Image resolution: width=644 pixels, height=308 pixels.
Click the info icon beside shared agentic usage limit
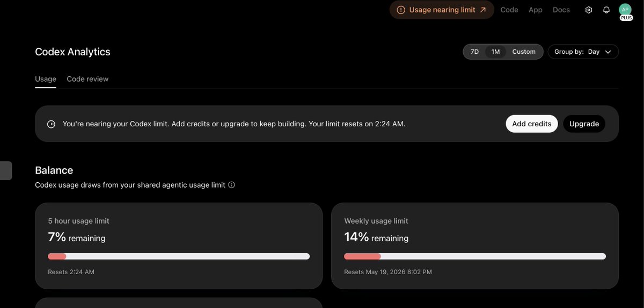tap(232, 185)
